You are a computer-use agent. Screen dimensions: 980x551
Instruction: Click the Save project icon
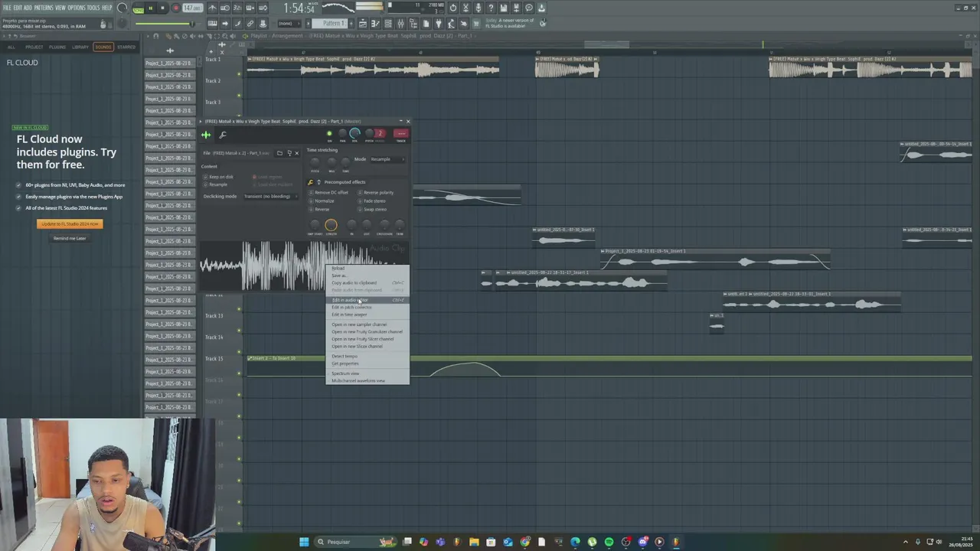(503, 8)
